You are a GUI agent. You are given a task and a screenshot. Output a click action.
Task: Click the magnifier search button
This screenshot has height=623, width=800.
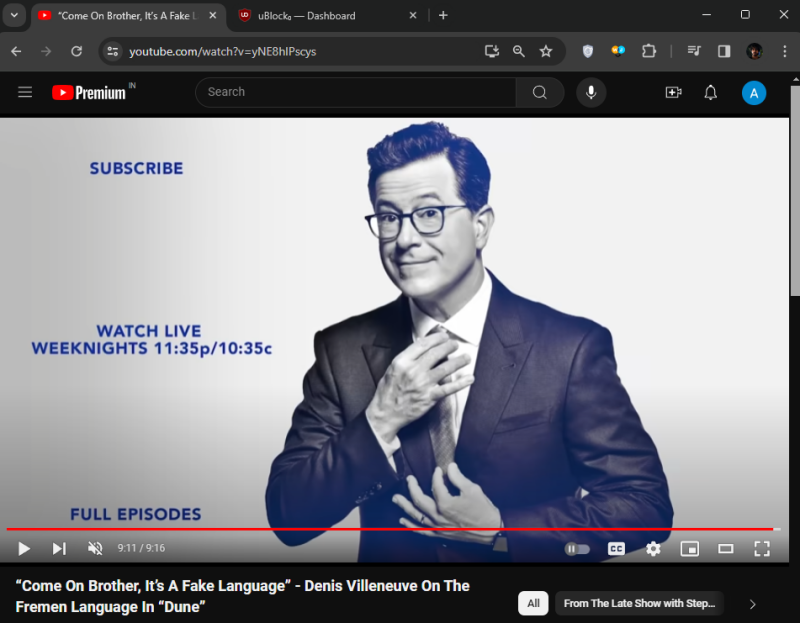point(540,92)
